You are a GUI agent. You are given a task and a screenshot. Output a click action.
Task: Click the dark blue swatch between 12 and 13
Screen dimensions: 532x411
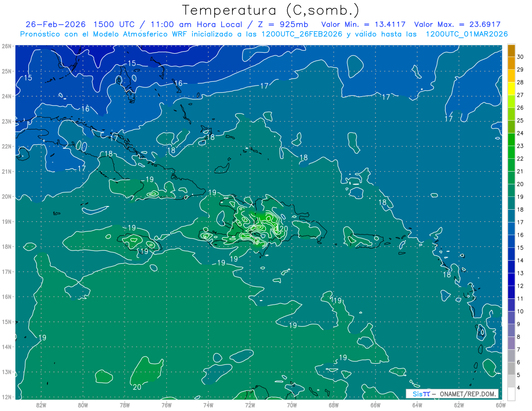click(x=511, y=279)
